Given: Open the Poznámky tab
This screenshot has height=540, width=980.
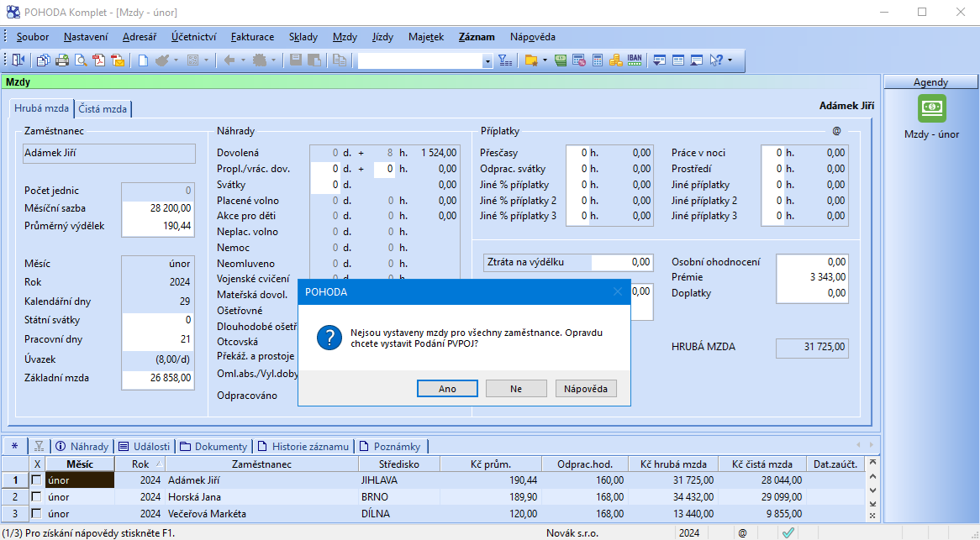Looking at the screenshot, I should click(x=390, y=446).
